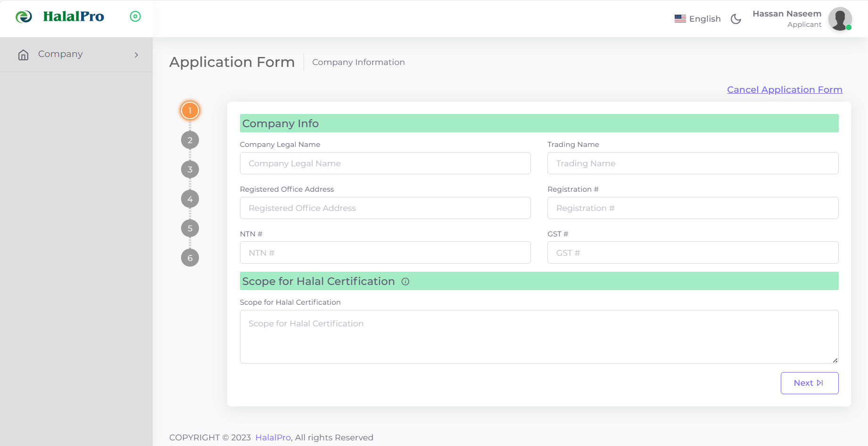The width and height of the screenshot is (868, 446).
Task: Select the Scope for Halal Certification textarea
Action: pos(538,336)
